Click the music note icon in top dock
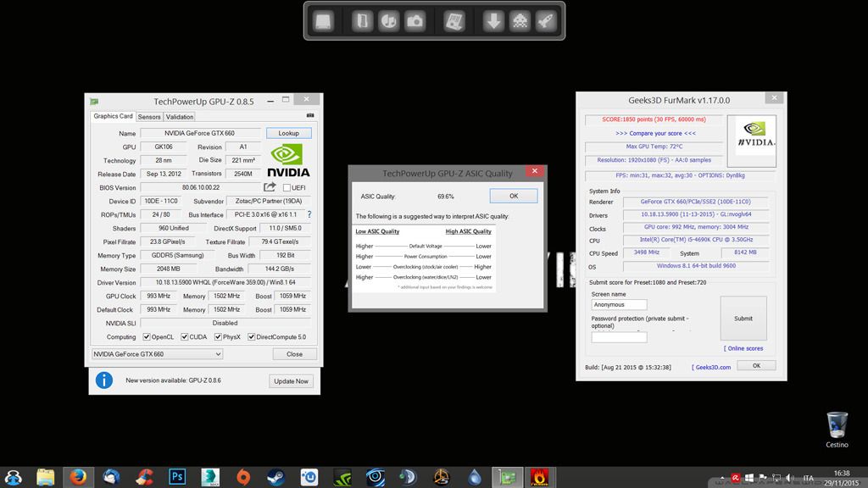Viewport: 868px width, 488px height. point(388,21)
